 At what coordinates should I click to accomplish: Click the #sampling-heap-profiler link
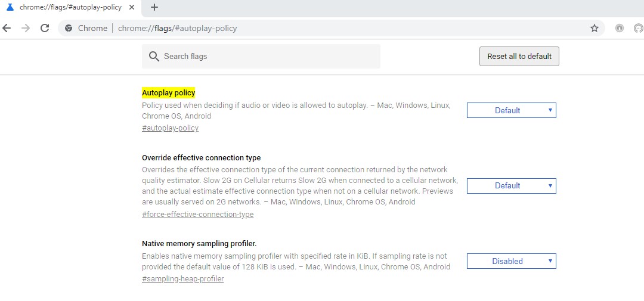[182, 279]
